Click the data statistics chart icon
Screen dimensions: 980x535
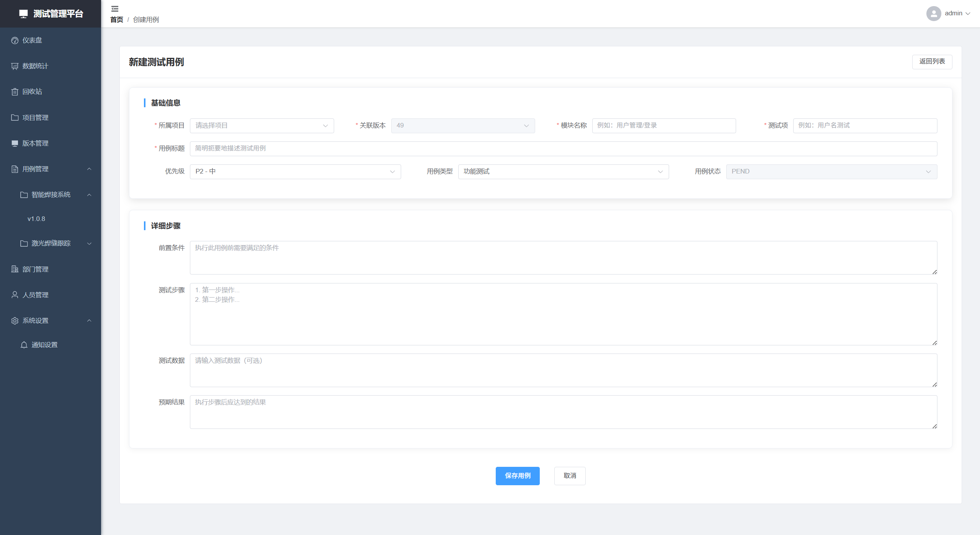[x=15, y=66]
